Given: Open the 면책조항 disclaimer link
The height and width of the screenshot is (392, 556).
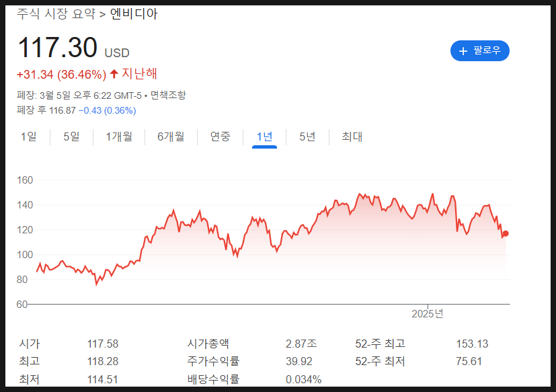Looking at the screenshot, I should 168,95.
